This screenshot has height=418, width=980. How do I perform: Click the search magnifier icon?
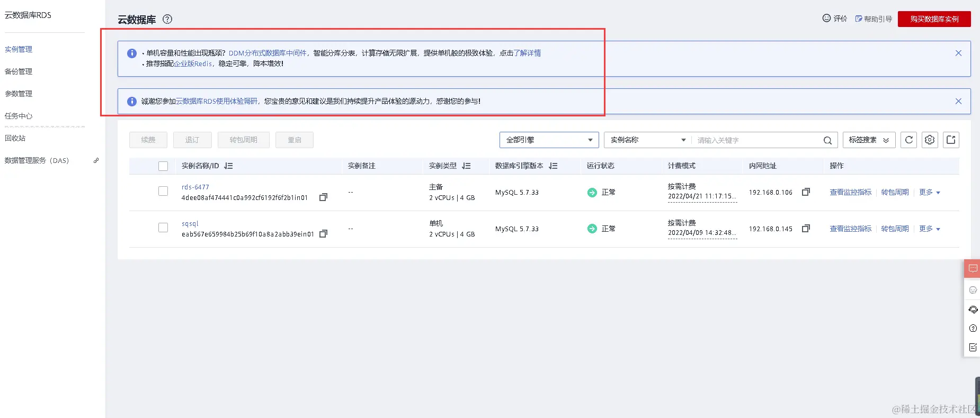827,140
